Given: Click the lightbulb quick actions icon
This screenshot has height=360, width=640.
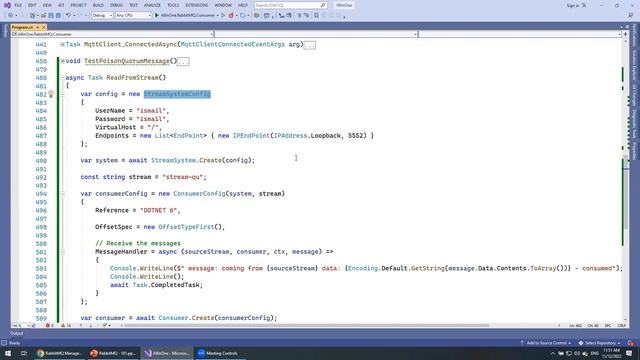Looking at the screenshot, I should [51, 94].
